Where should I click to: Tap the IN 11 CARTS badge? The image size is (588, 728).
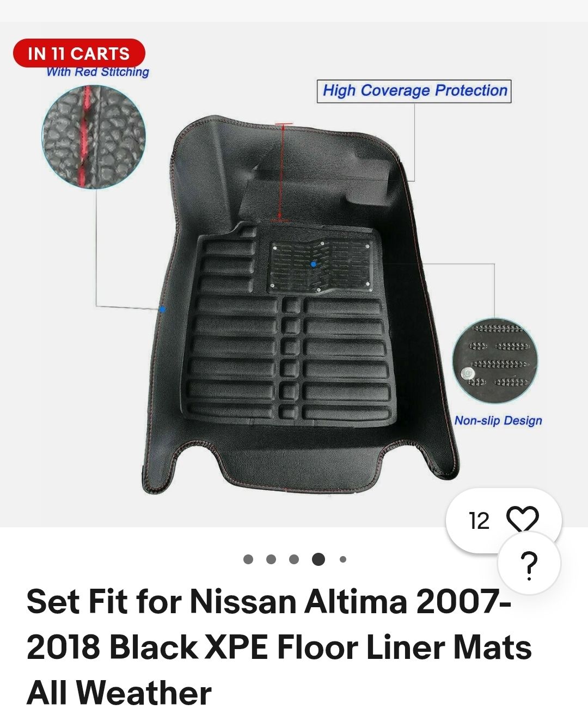pyautogui.click(x=79, y=53)
